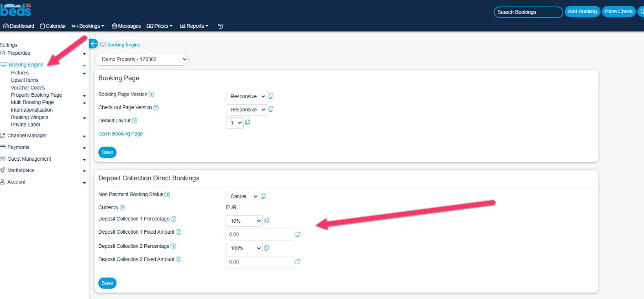This screenshot has width=644, height=299.
Task: Click Save in Booking Page panel
Action: pyautogui.click(x=107, y=152)
